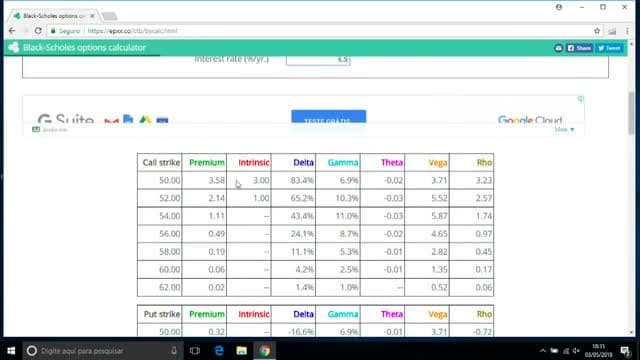
Task: Click the email share icon in header
Action: (558, 48)
